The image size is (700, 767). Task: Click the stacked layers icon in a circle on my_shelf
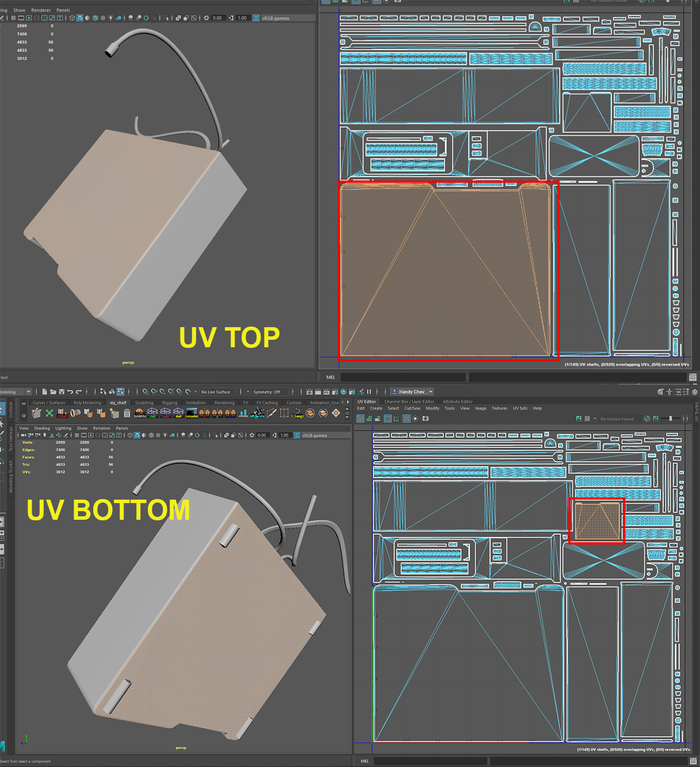coord(310,413)
